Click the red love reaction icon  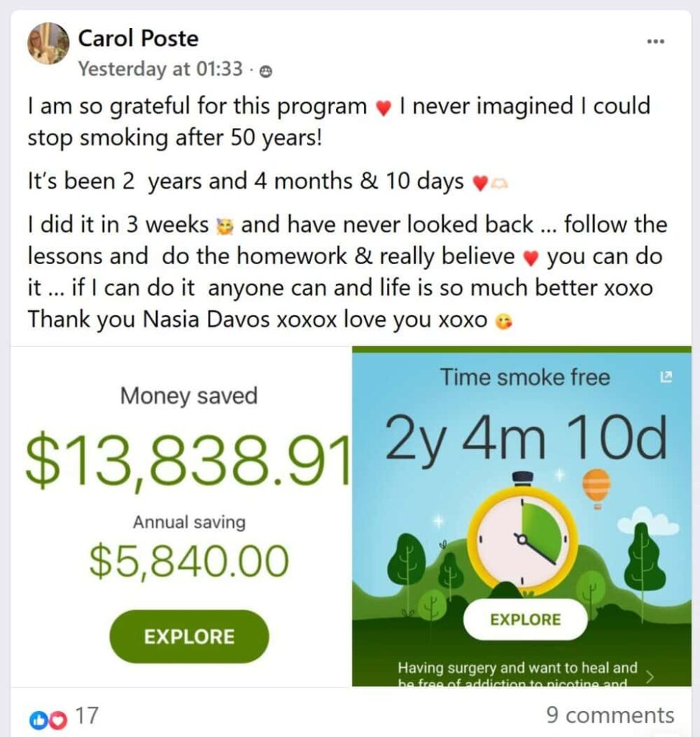point(58,720)
